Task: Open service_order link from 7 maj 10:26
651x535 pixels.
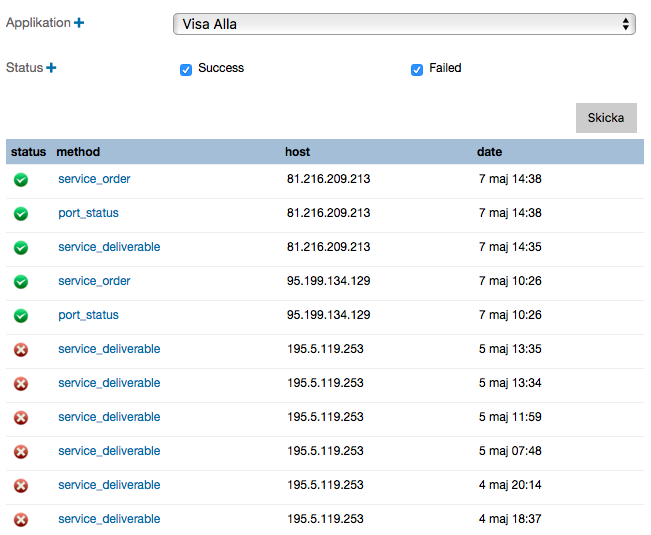Action: click(94, 281)
